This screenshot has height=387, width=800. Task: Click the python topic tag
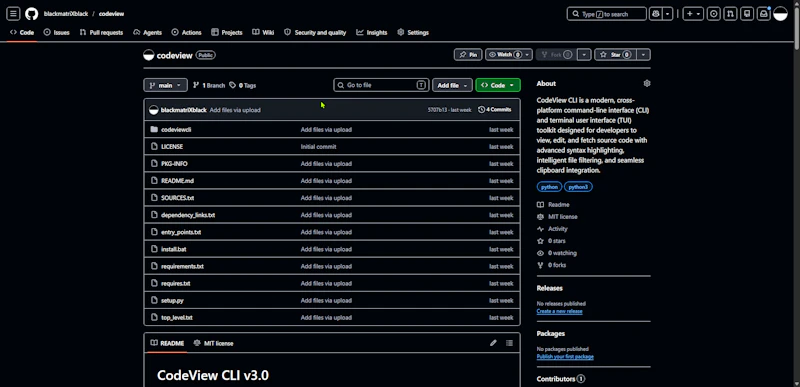coord(549,187)
